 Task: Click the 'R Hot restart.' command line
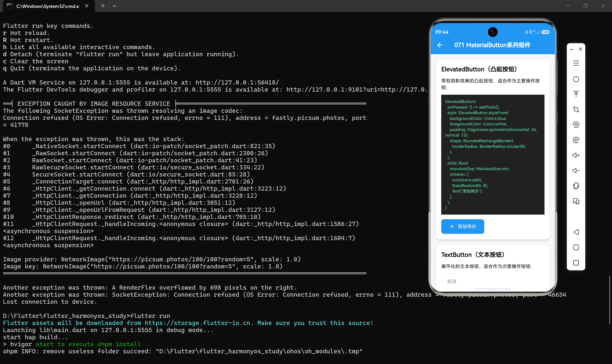coord(28,40)
